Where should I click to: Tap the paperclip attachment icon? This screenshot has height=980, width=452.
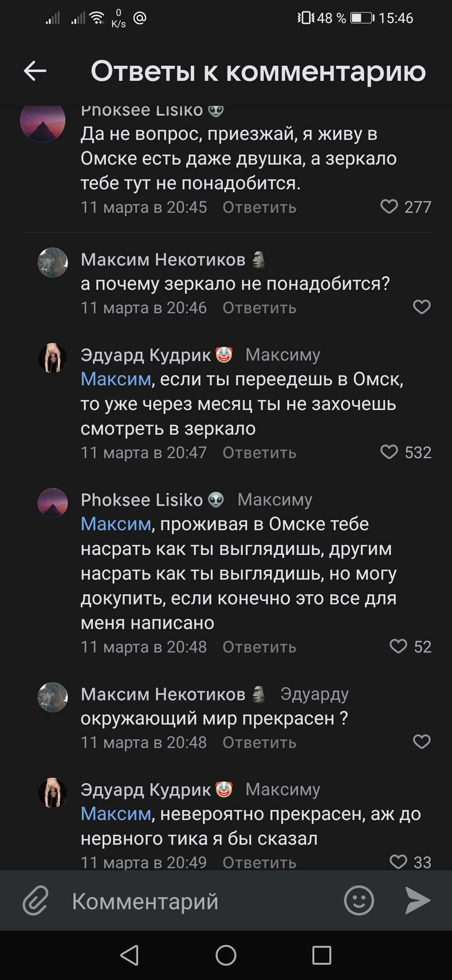pyautogui.click(x=36, y=900)
